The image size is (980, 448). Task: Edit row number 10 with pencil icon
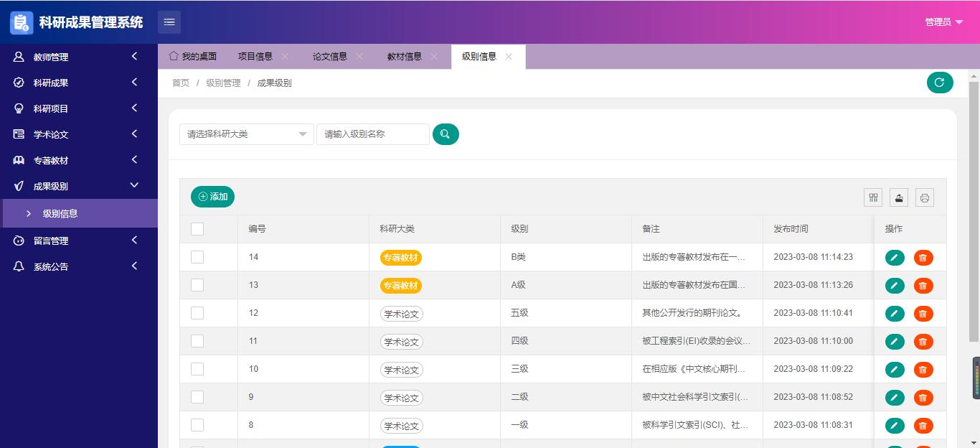click(x=895, y=370)
